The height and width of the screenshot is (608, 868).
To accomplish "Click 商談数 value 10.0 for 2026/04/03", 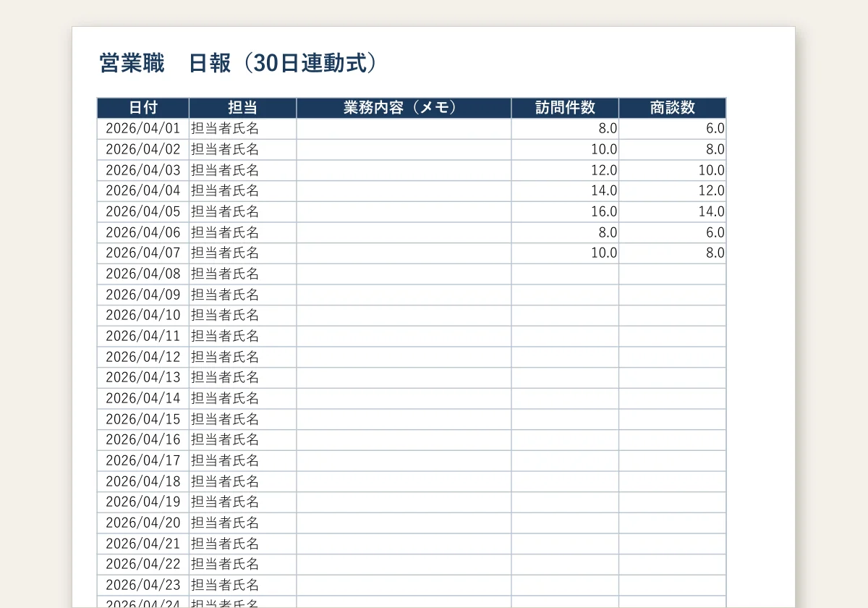I will pos(673,171).
